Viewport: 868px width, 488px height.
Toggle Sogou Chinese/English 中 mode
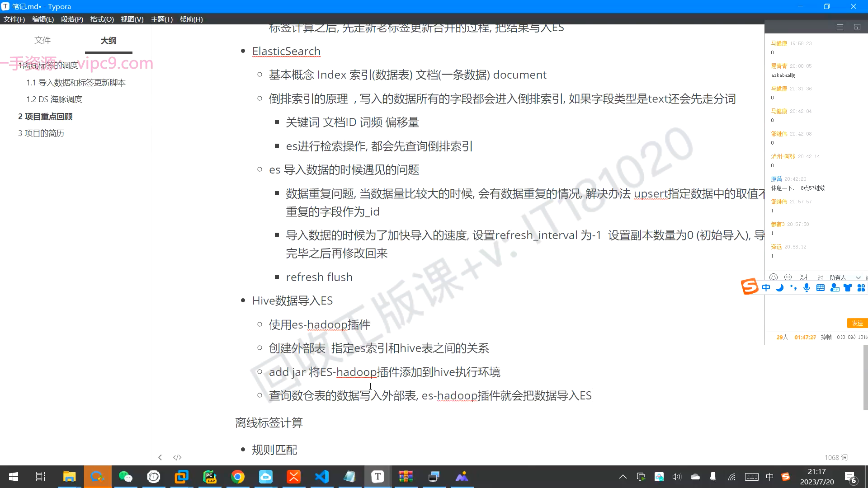(766, 288)
